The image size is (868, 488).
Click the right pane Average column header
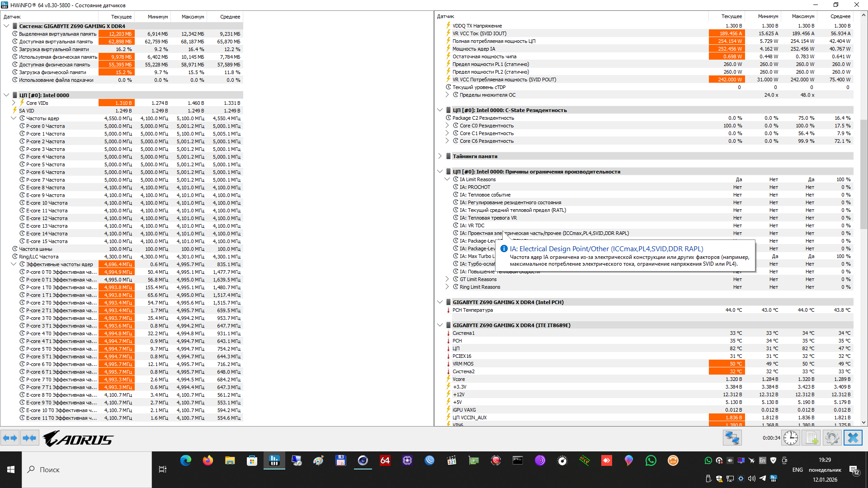pos(840,16)
